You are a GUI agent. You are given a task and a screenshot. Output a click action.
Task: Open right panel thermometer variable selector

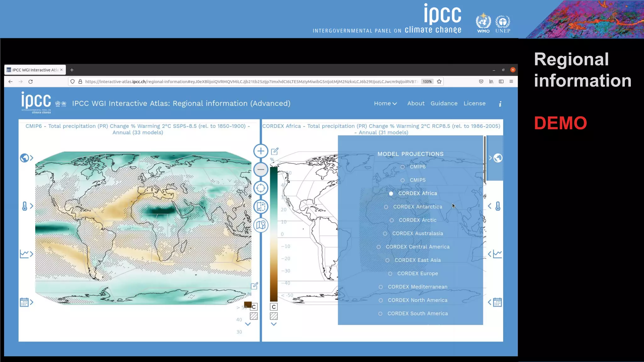(495, 206)
